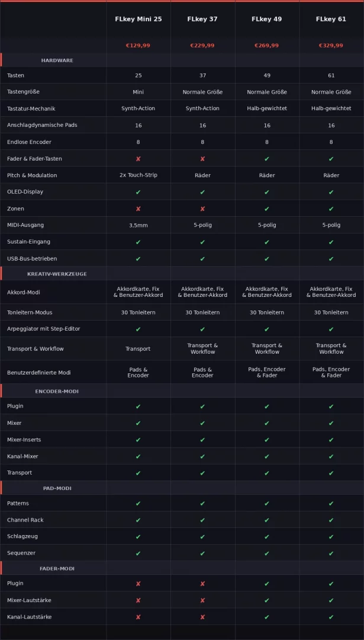364x640 pixels.
Task: Click the OLED-Display checkmark in the FLkey 49 column
Action: [267, 192]
